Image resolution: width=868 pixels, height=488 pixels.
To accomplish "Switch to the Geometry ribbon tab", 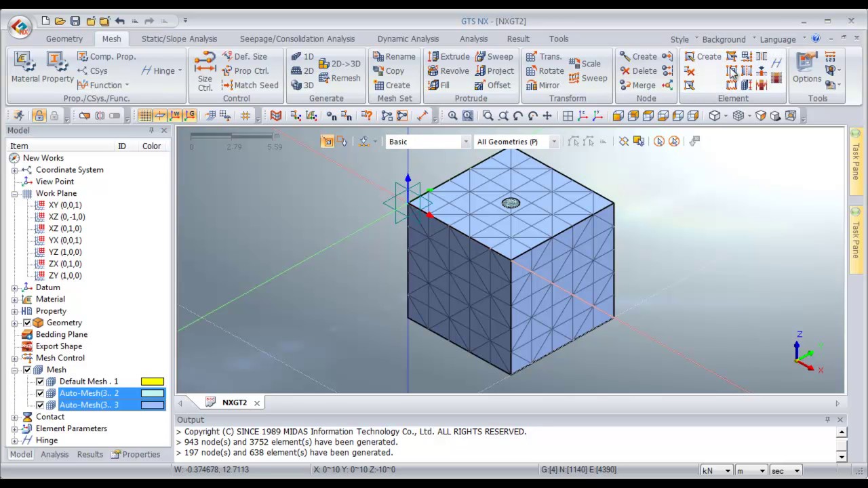I will click(64, 39).
